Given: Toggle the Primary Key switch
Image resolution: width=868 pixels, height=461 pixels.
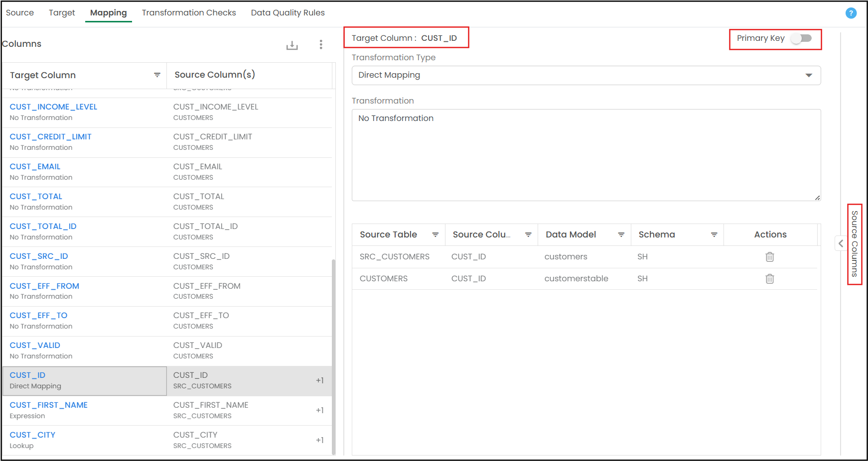Looking at the screenshot, I should point(802,38).
